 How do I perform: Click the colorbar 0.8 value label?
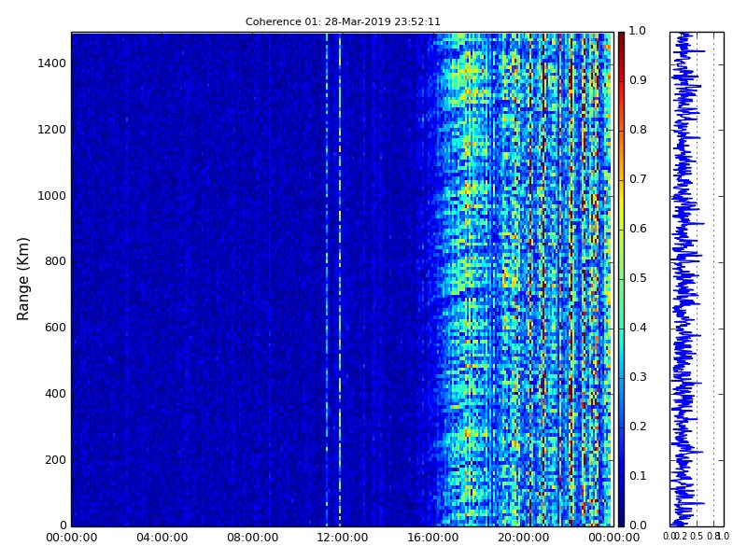click(x=638, y=130)
